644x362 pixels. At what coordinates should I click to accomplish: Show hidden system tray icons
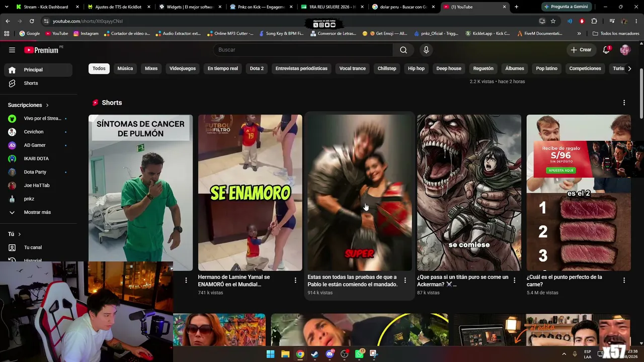point(563,354)
